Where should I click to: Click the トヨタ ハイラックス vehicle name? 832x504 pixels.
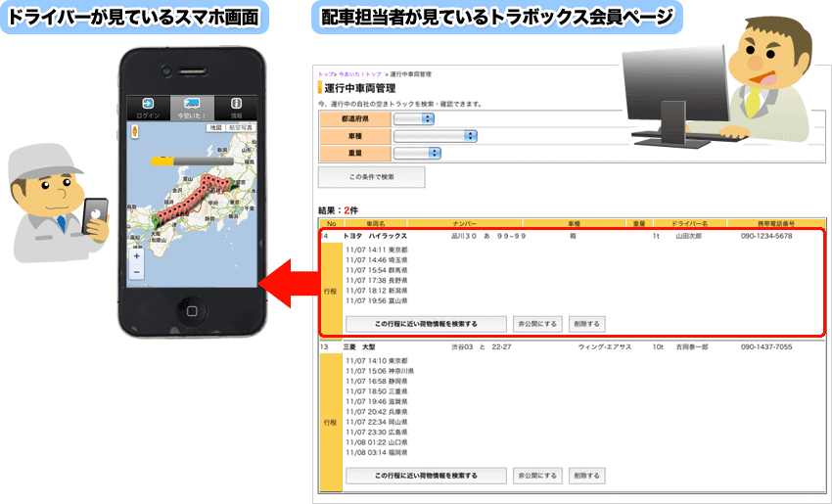[375, 236]
